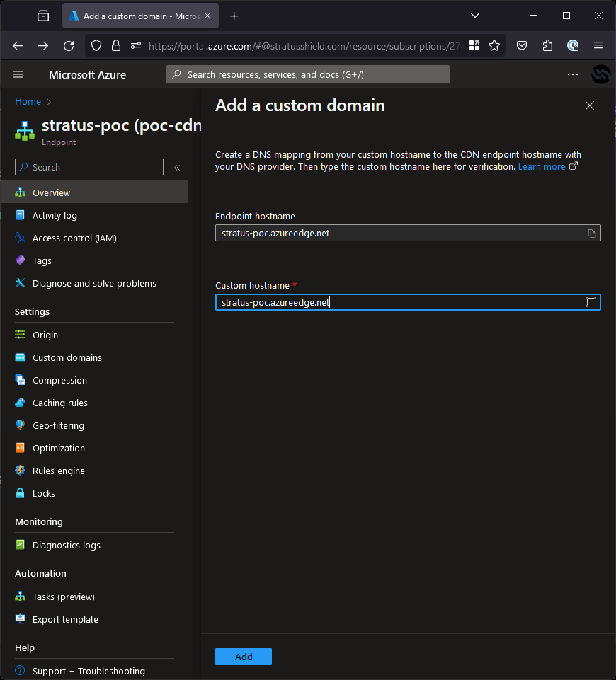
Task: Click the Export template icon
Action: pyautogui.click(x=20, y=619)
